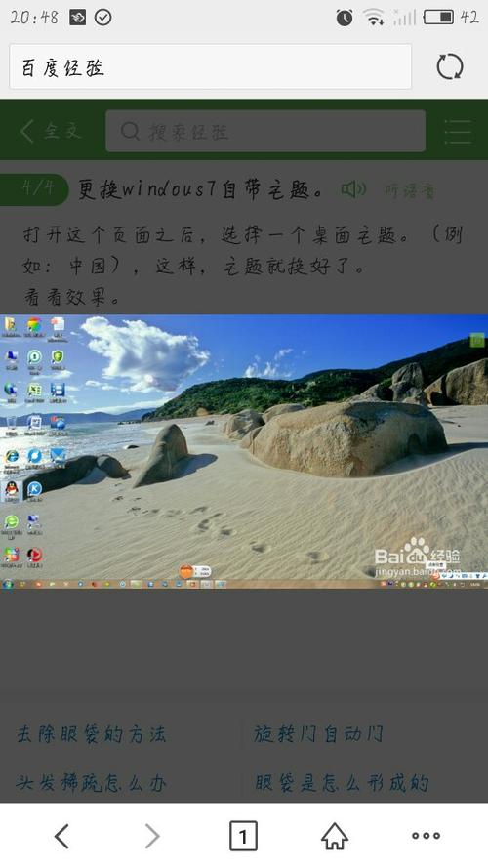Reload the page with the refresh icon

[449, 67]
